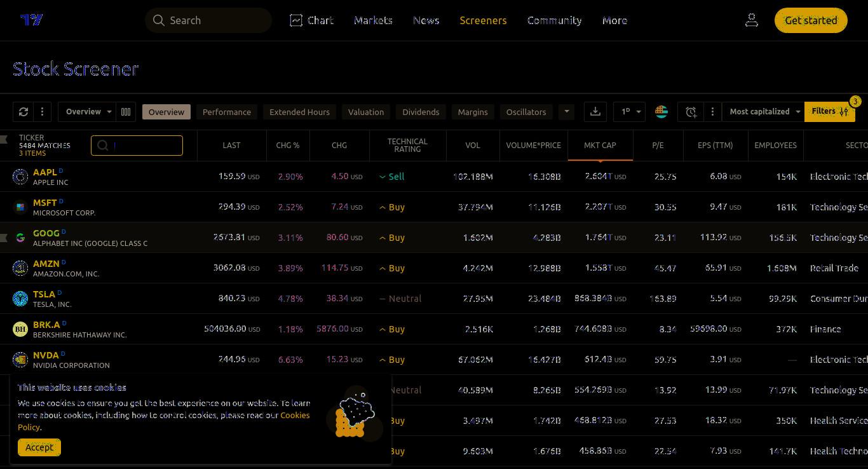Click the country flag selector icon

coord(661,112)
